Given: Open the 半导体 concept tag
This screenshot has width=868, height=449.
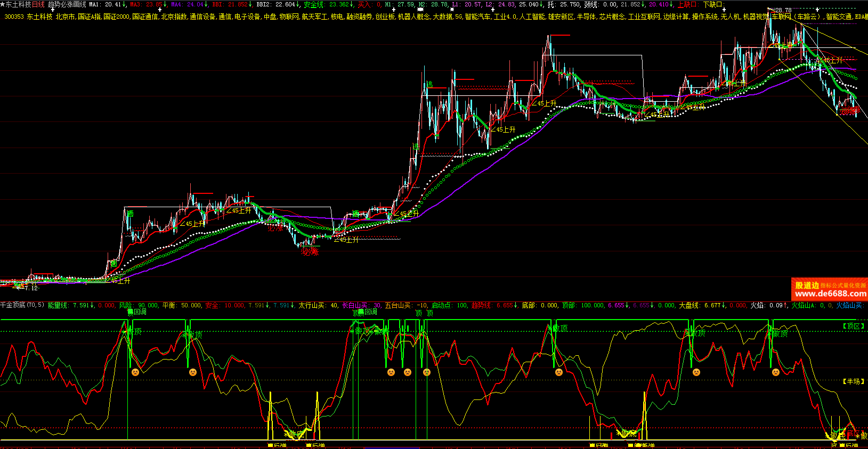Looking at the screenshot, I should coord(587,17).
